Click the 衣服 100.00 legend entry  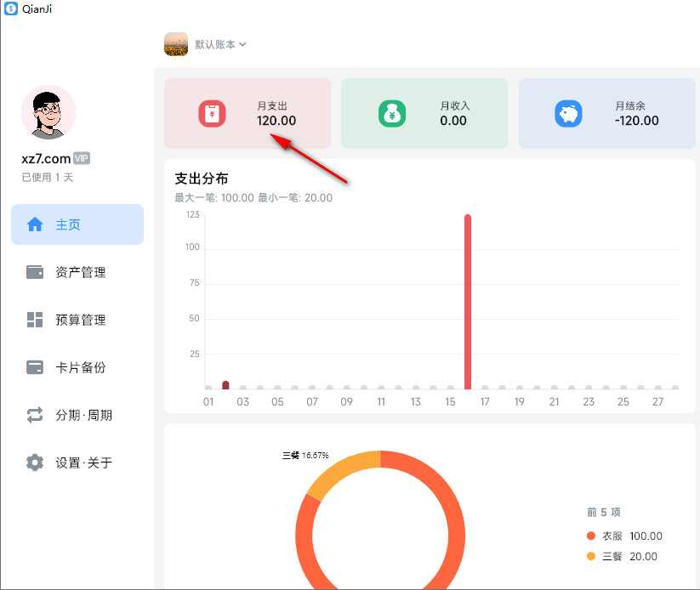click(624, 536)
